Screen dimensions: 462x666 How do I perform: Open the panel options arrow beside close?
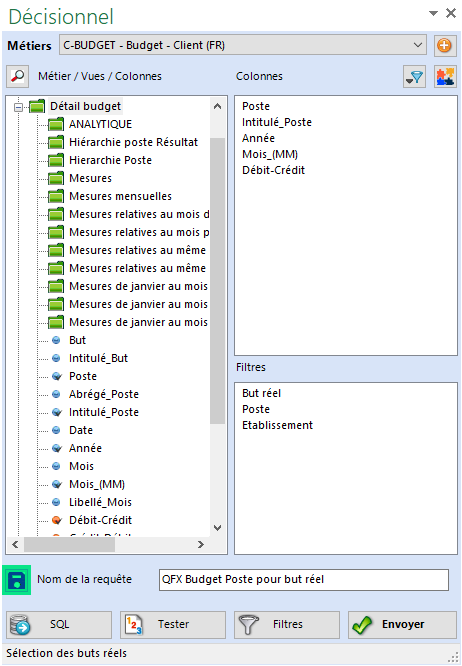(x=433, y=13)
